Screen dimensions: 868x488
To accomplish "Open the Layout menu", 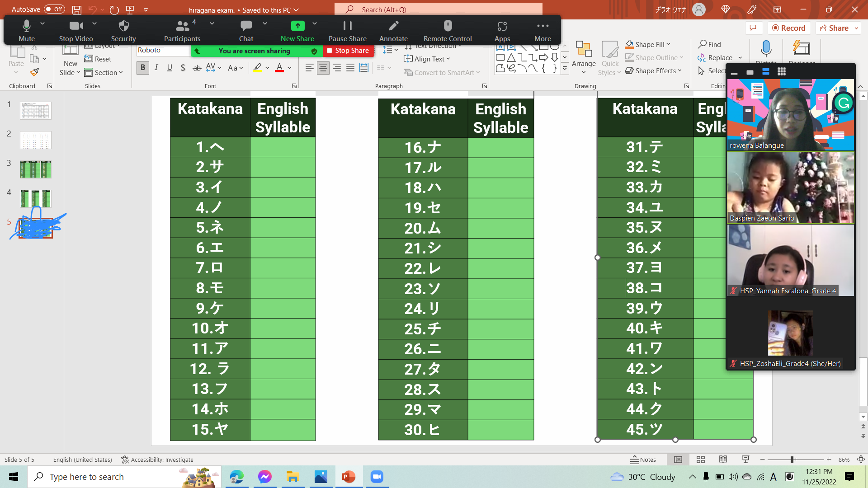I will 103,45.
